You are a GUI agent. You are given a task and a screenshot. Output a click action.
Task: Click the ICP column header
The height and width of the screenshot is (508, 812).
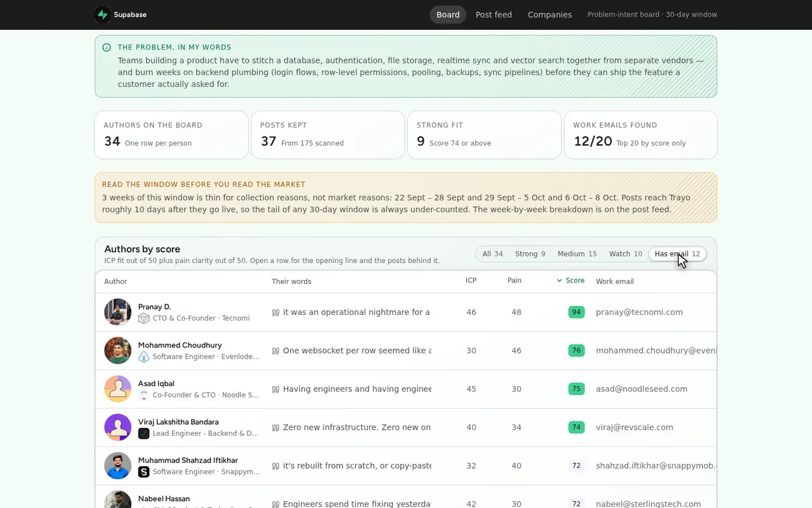[x=471, y=281]
